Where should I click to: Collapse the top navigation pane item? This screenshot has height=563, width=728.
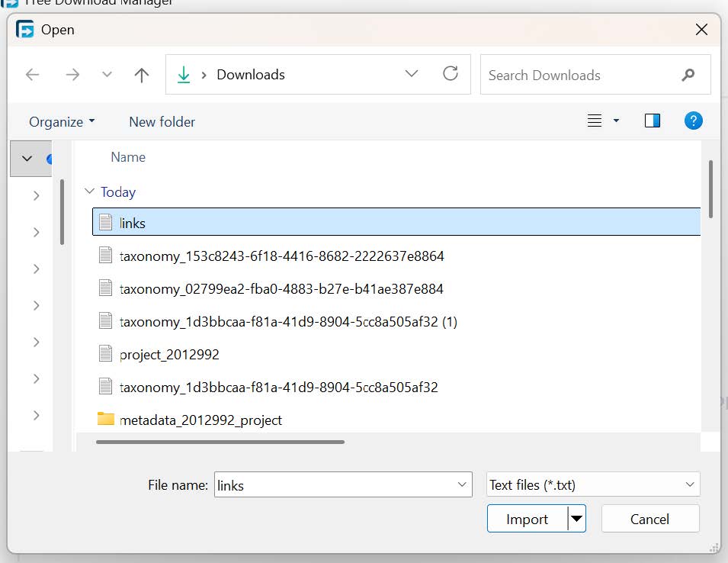pyautogui.click(x=27, y=159)
